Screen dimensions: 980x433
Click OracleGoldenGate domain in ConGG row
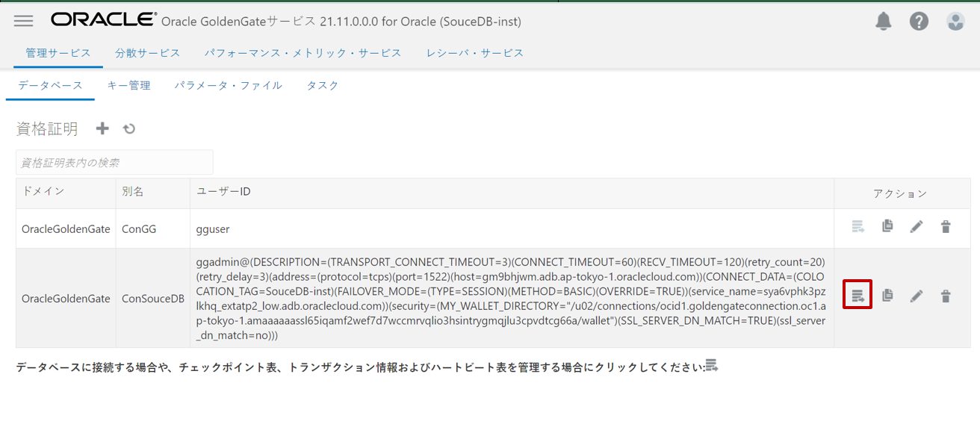[x=66, y=228]
